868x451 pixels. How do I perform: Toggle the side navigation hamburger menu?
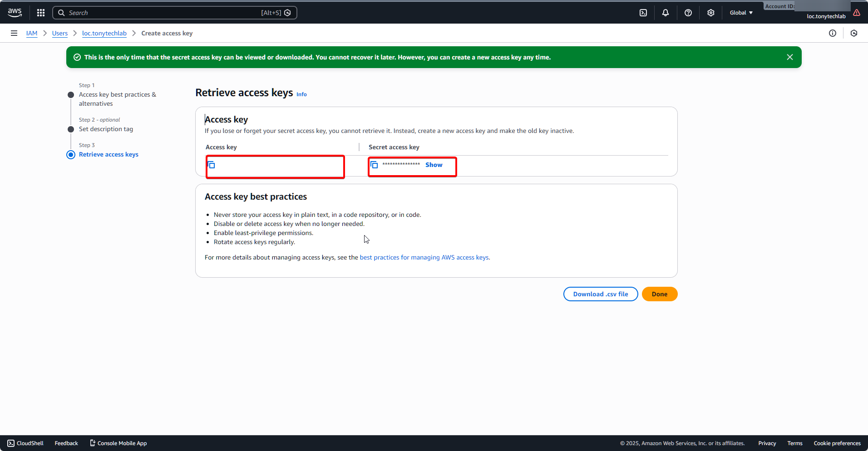click(x=14, y=33)
